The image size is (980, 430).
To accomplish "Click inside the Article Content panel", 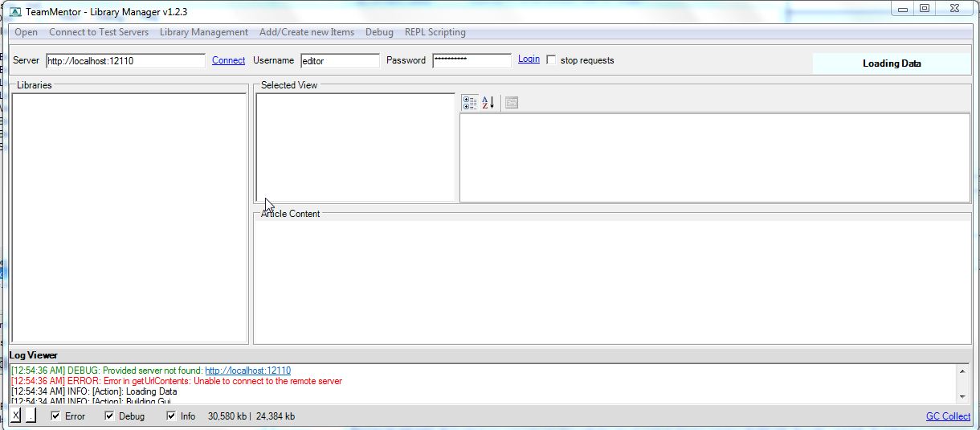I will [x=612, y=282].
